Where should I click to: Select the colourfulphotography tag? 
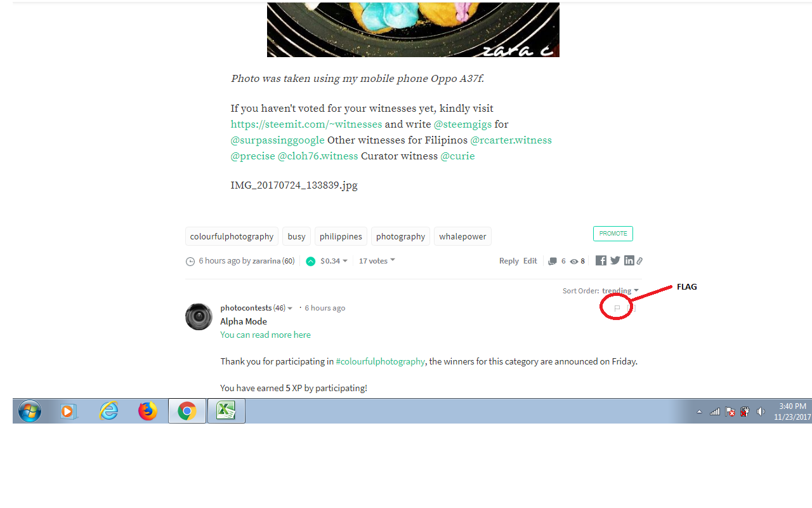[x=232, y=236]
